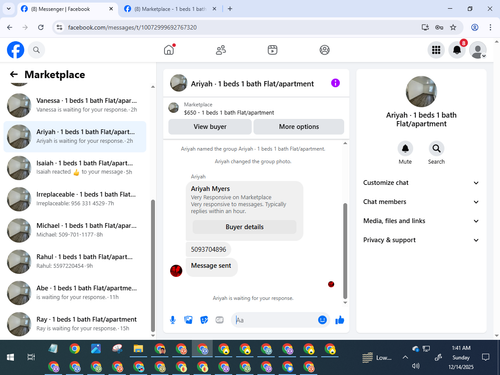500x375 pixels.
Task: Reload the page in browser toolbar
Action: [x=41, y=27]
